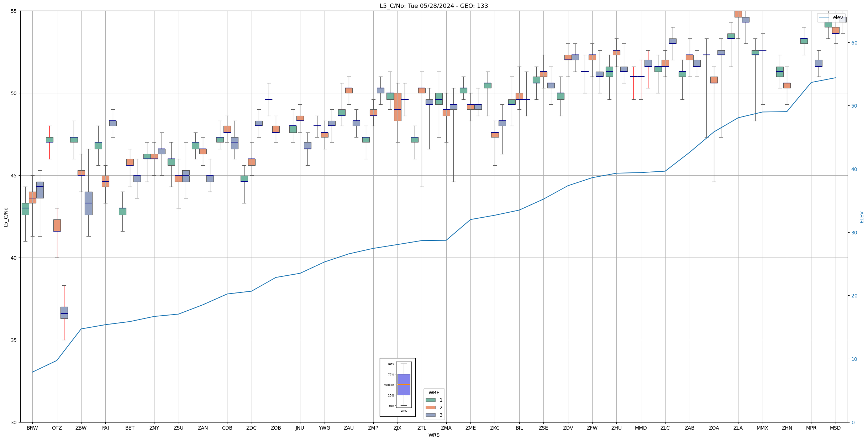
Task: Click the ZDC station tick label
Action: [x=251, y=428]
